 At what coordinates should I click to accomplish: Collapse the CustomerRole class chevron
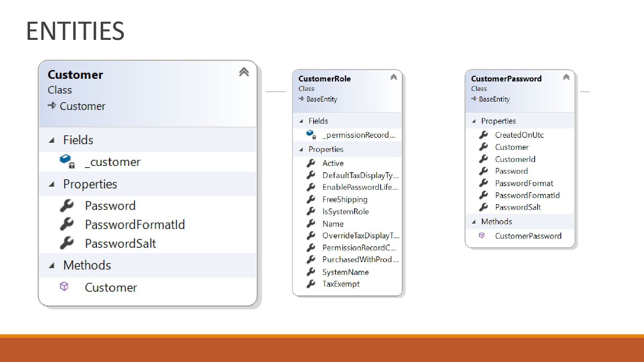point(393,77)
